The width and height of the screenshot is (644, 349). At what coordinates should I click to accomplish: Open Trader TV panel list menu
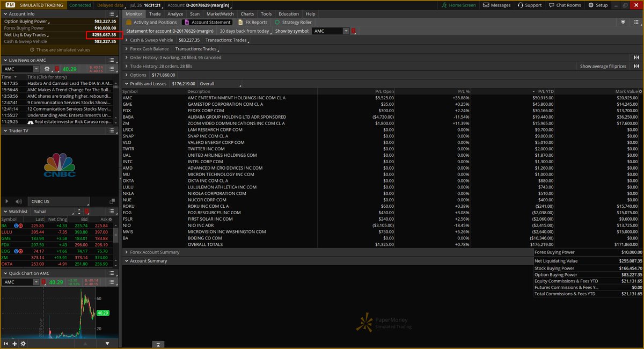(x=112, y=130)
